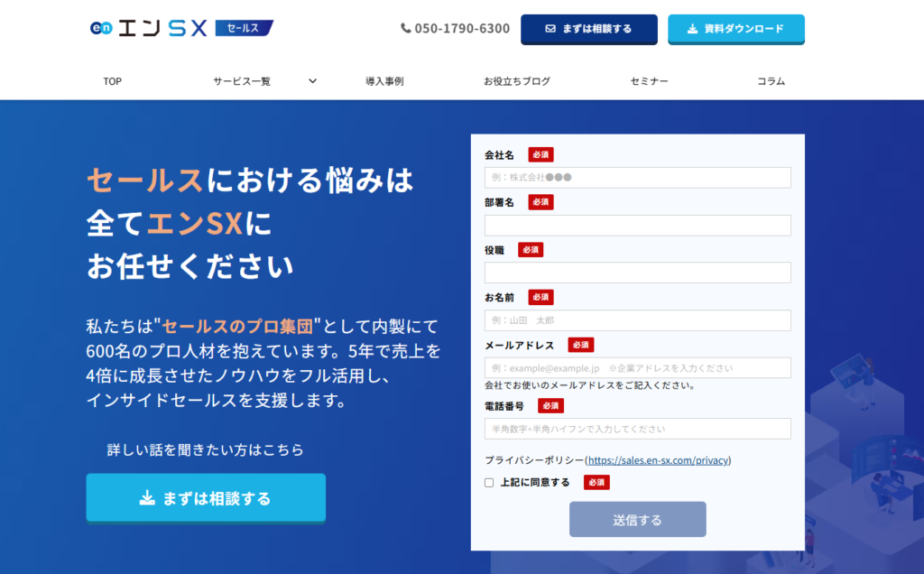924x574 pixels.
Task: Open the セミナー navigation item
Action: click(649, 80)
